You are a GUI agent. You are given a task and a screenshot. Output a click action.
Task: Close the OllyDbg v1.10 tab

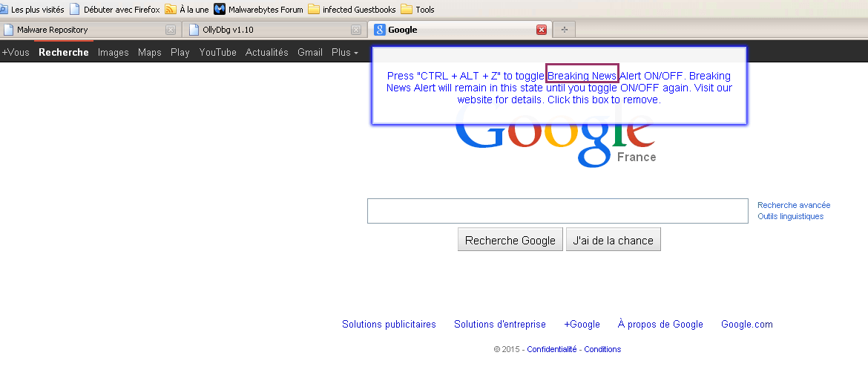[356, 30]
